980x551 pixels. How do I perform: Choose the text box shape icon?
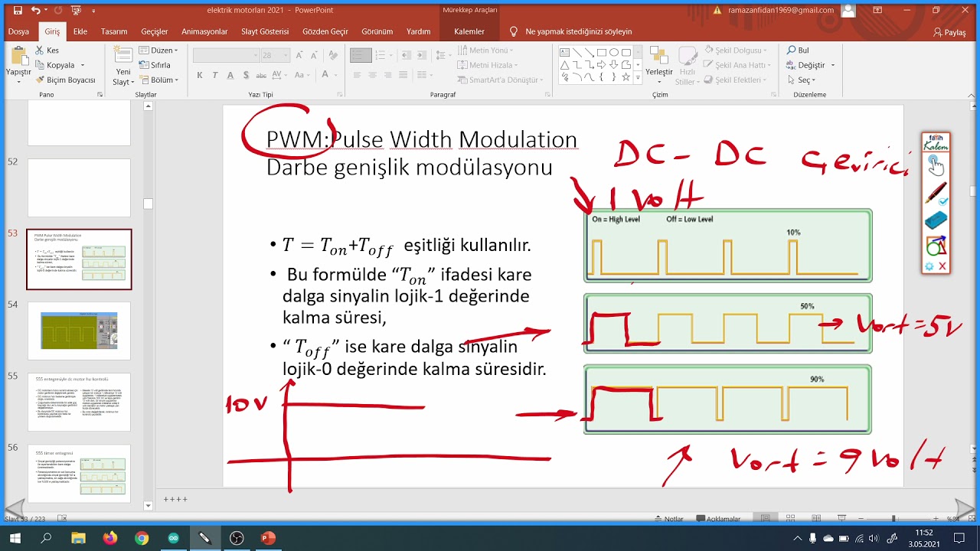pyautogui.click(x=564, y=53)
